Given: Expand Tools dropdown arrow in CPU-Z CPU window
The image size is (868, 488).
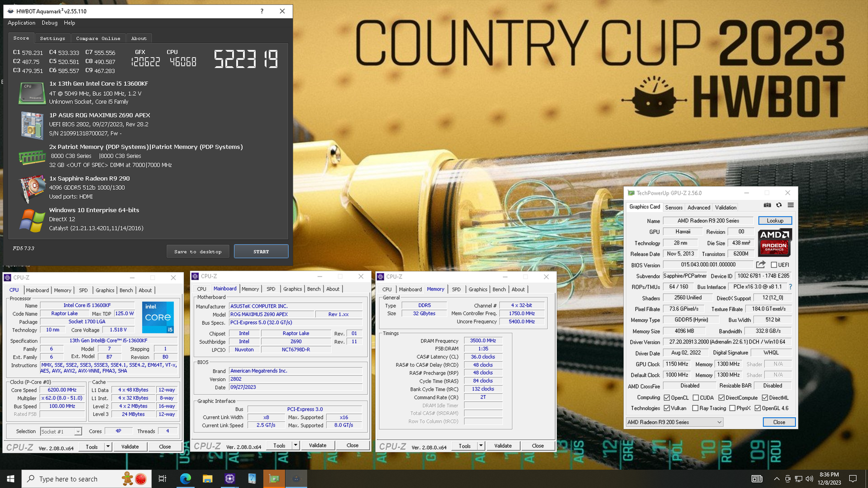Looking at the screenshot, I should tap(108, 446).
